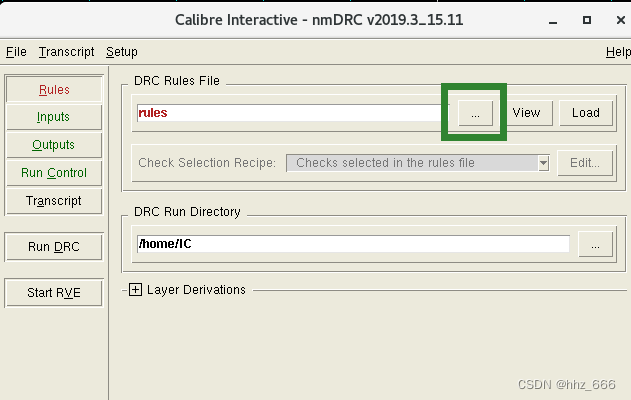Image resolution: width=631 pixels, height=400 pixels.
Task: Browse for DRC run directory
Action: click(x=595, y=244)
